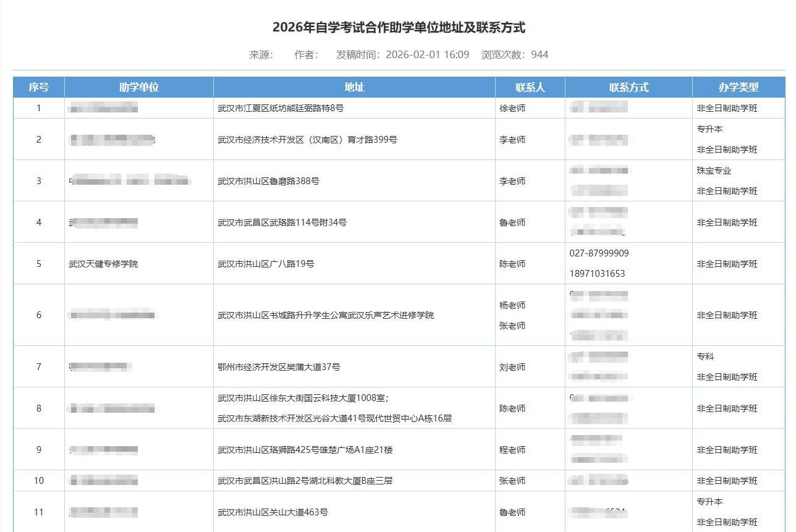Viewport: 796px width, 532px height.
Task: Click the 联系方式 column header
Action: (628, 87)
